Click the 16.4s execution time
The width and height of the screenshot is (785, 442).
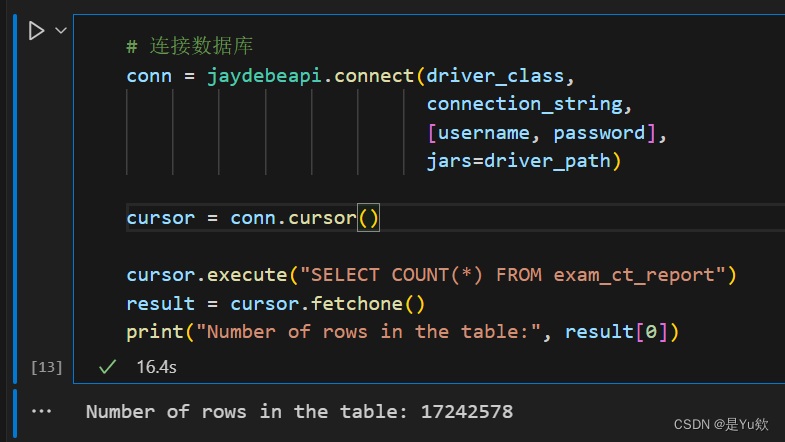[157, 368]
